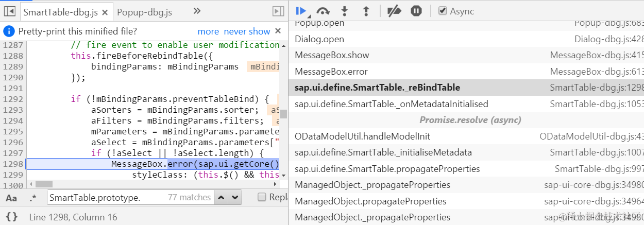Click the pretty-print info icon

click(10, 31)
